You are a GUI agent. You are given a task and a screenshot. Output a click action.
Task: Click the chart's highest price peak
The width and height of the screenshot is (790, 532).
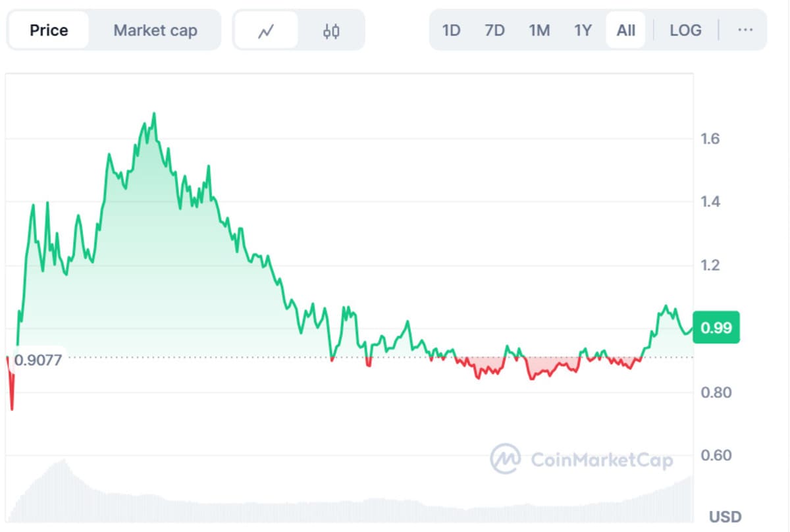tap(154, 114)
